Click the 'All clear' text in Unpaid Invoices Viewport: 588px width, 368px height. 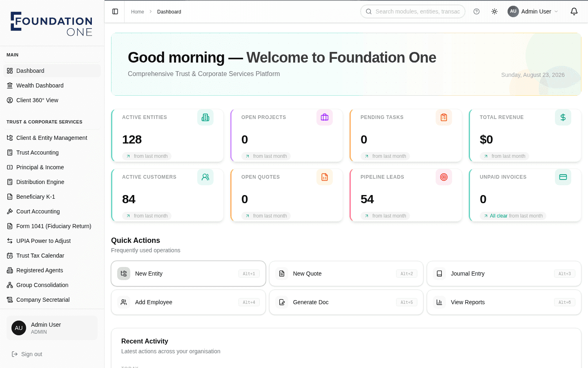pyautogui.click(x=499, y=216)
